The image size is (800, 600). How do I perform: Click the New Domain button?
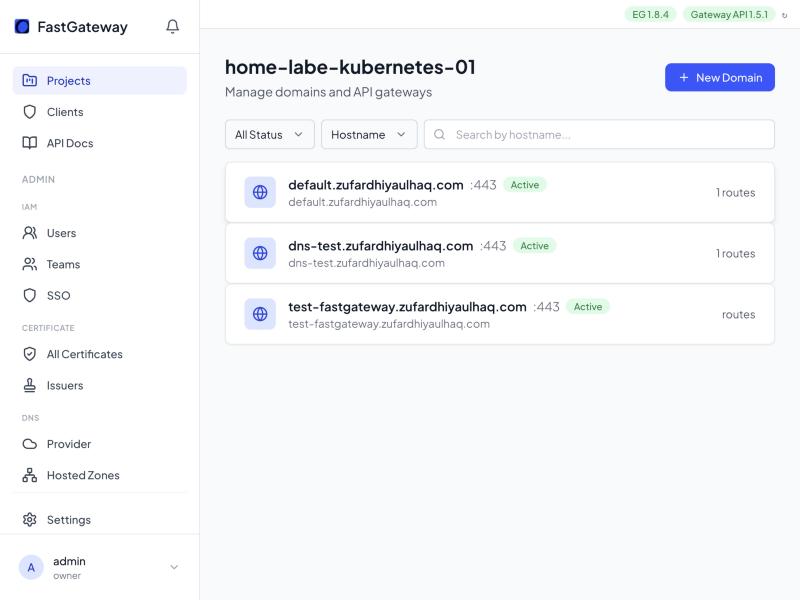point(719,78)
